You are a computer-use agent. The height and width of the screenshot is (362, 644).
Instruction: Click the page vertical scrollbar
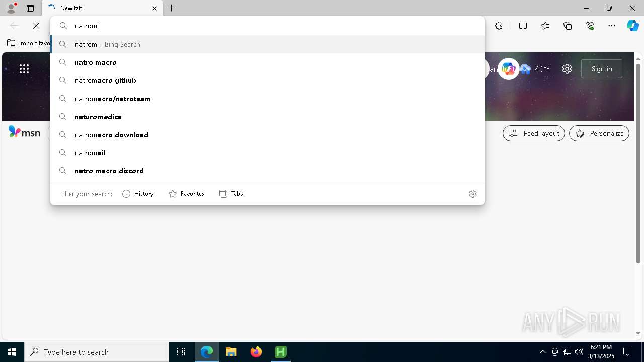(x=638, y=163)
